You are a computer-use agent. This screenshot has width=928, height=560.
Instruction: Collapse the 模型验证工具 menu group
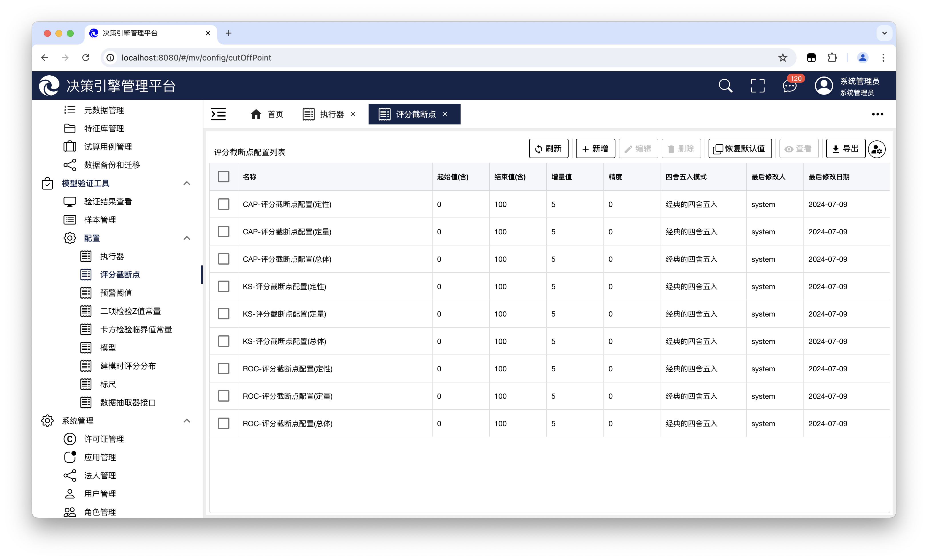pos(186,183)
